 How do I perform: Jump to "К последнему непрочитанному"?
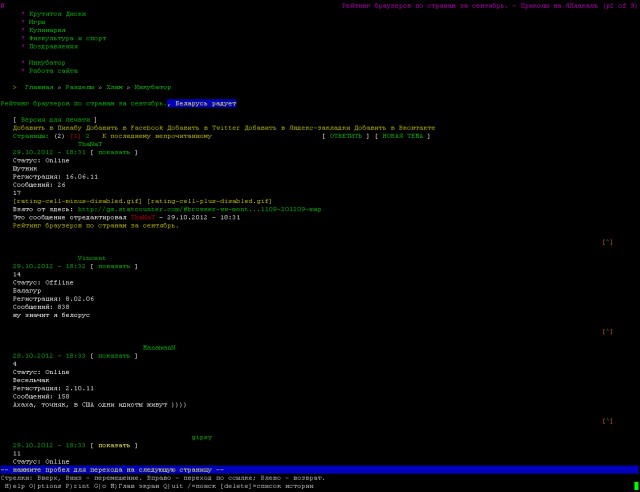[x=164, y=136]
